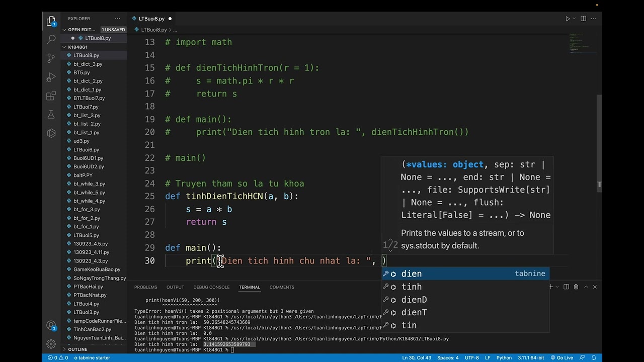Click tabnine starter status item
The height and width of the screenshot is (362, 644).
(92, 358)
